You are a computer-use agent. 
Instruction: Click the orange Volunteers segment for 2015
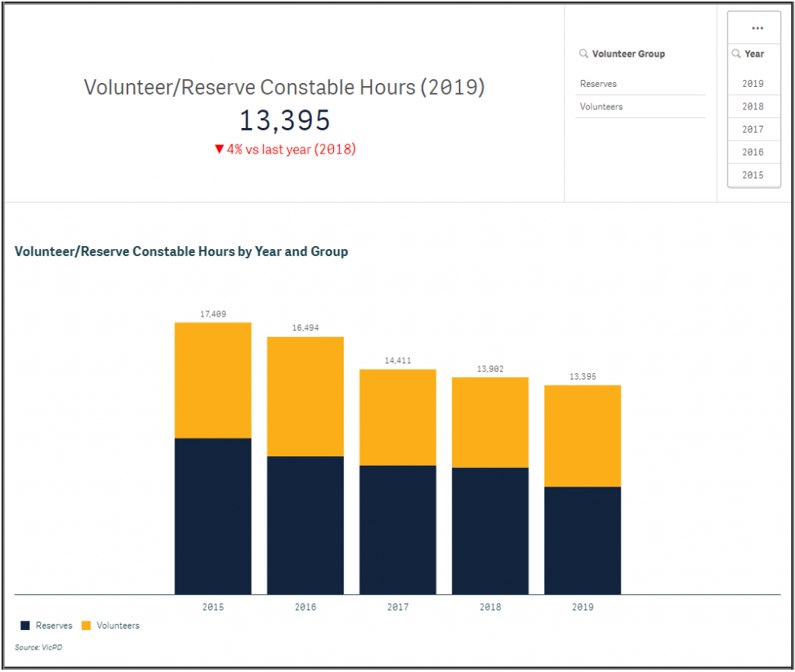tap(213, 380)
